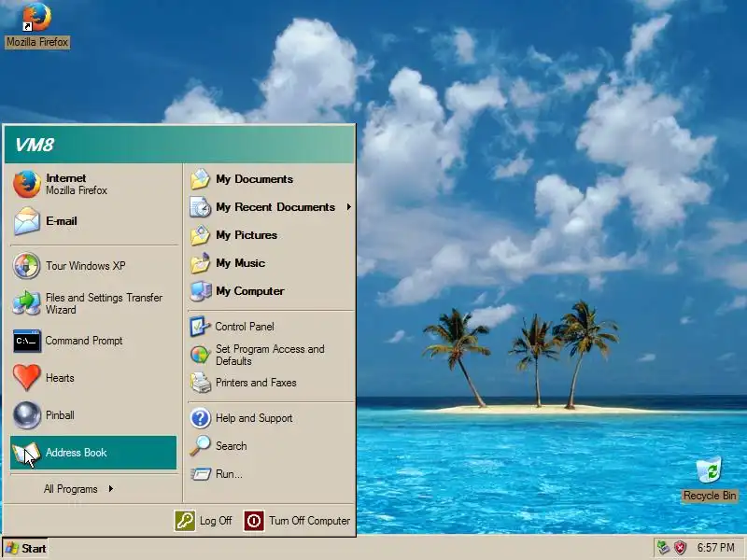The image size is (747, 560).
Task: Click the Turn Off Computer label
Action: click(309, 521)
